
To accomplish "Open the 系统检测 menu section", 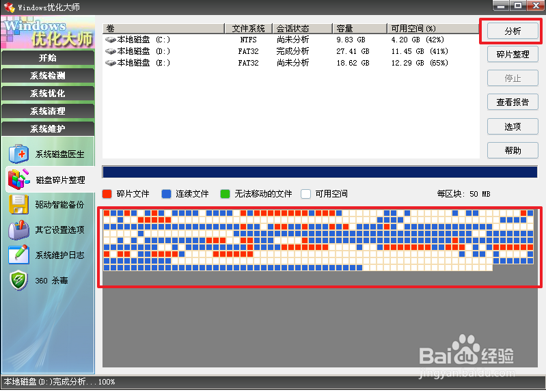I will tap(48, 76).
